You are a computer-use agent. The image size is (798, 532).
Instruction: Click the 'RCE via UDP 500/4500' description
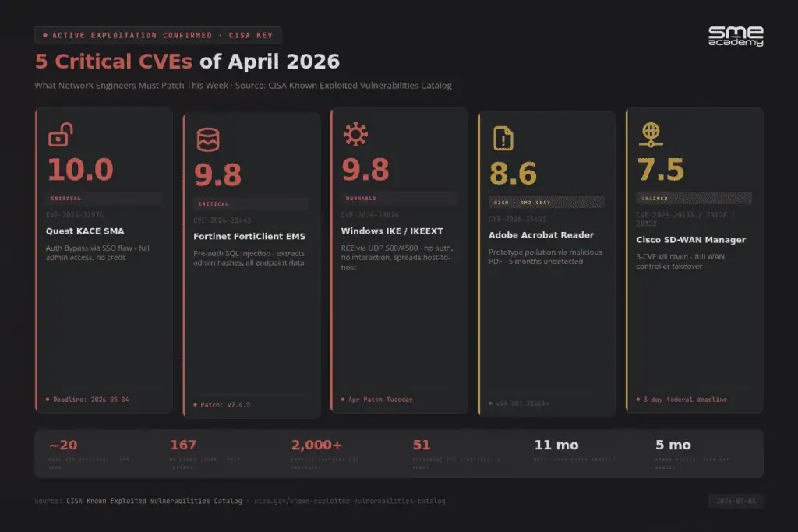point(397,257)
